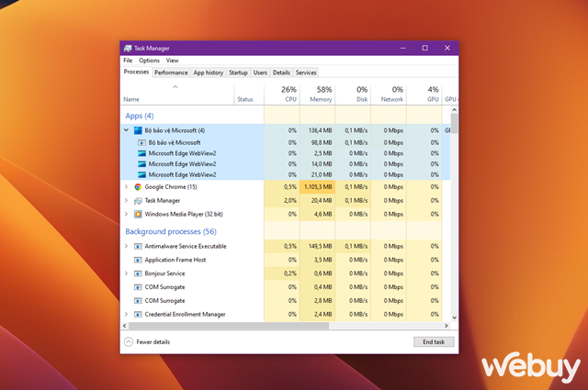588x390 pixels.
Task: Expand the Google Chrome (15) process group
Action: point(127,186)
